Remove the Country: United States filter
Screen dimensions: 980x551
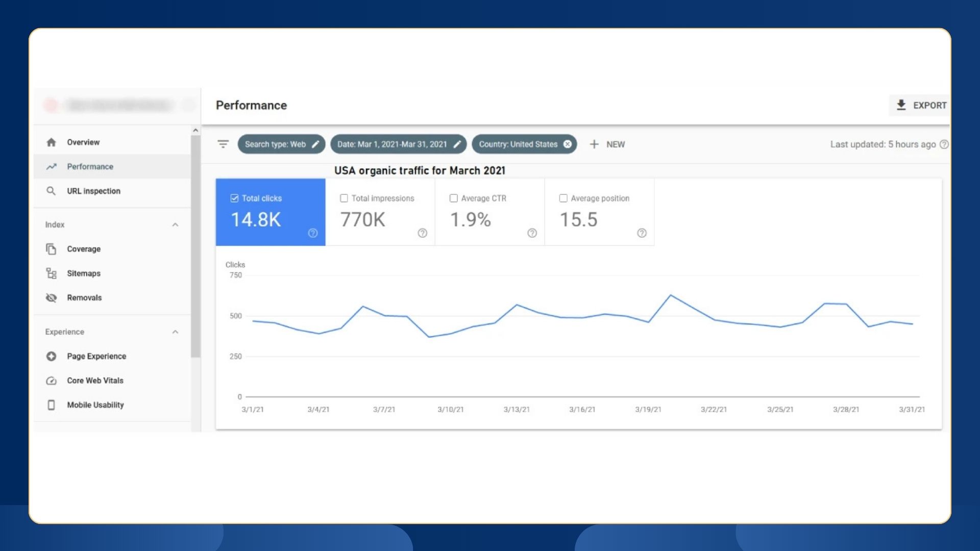coord(567,144)
